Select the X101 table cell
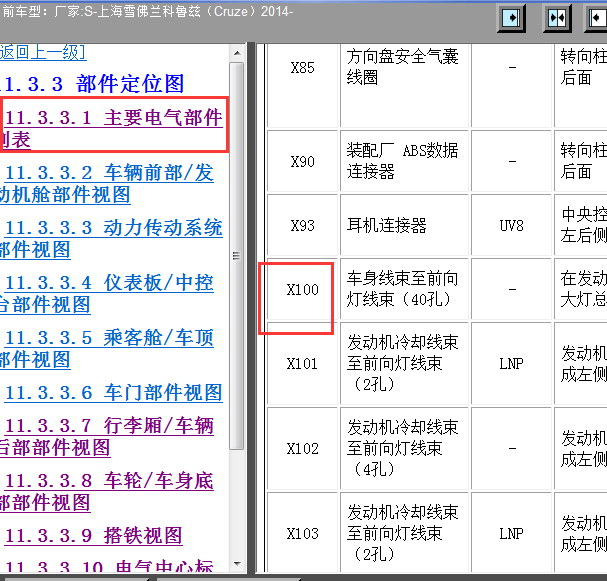607x581 pixels. (302, 363)
